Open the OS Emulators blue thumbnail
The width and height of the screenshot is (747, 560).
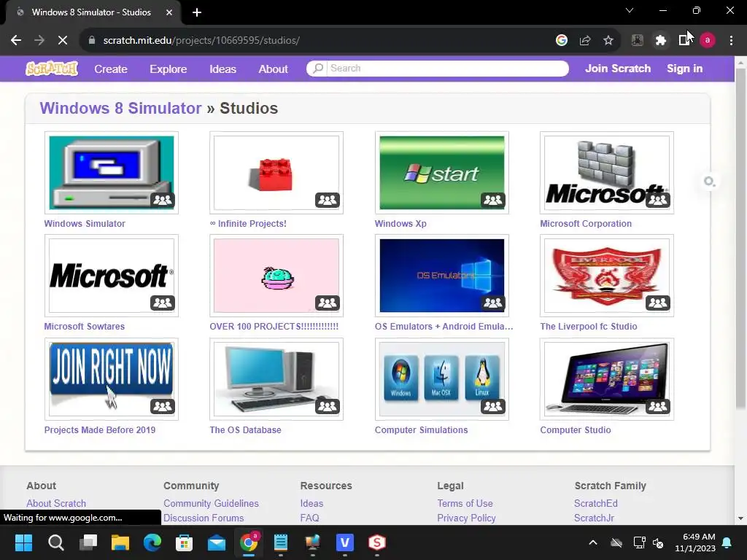(x=441, y=275)
